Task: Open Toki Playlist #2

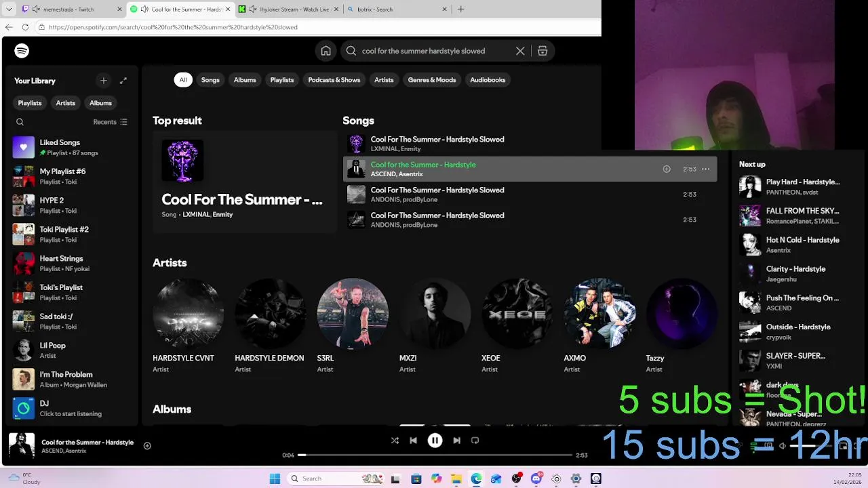Action: point(71,235)
